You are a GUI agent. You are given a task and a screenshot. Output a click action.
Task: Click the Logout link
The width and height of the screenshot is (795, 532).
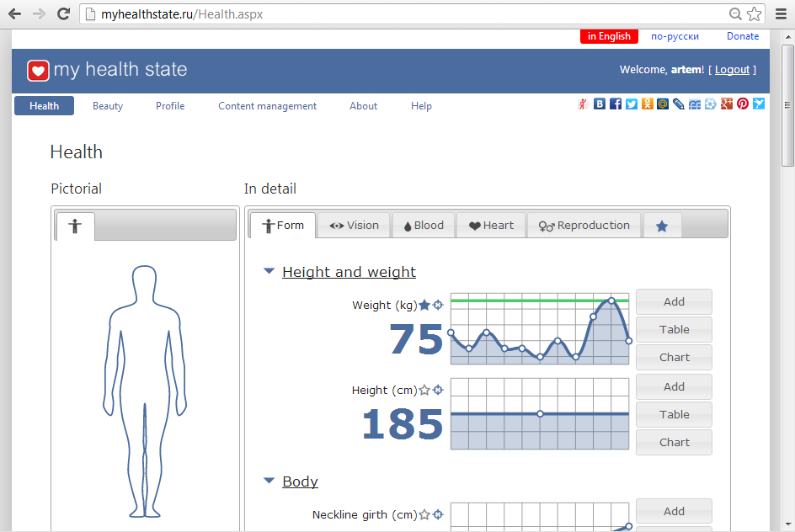coord(732,70)
